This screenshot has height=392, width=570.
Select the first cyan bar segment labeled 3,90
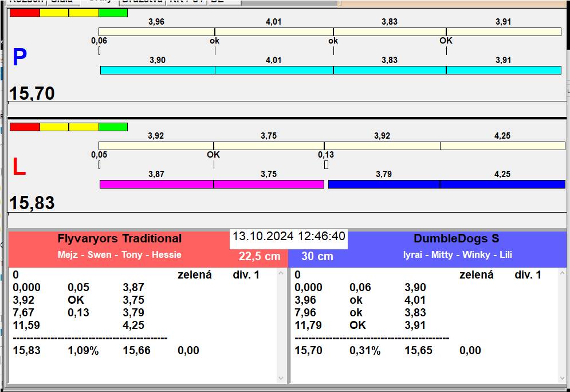coord(158,70)
